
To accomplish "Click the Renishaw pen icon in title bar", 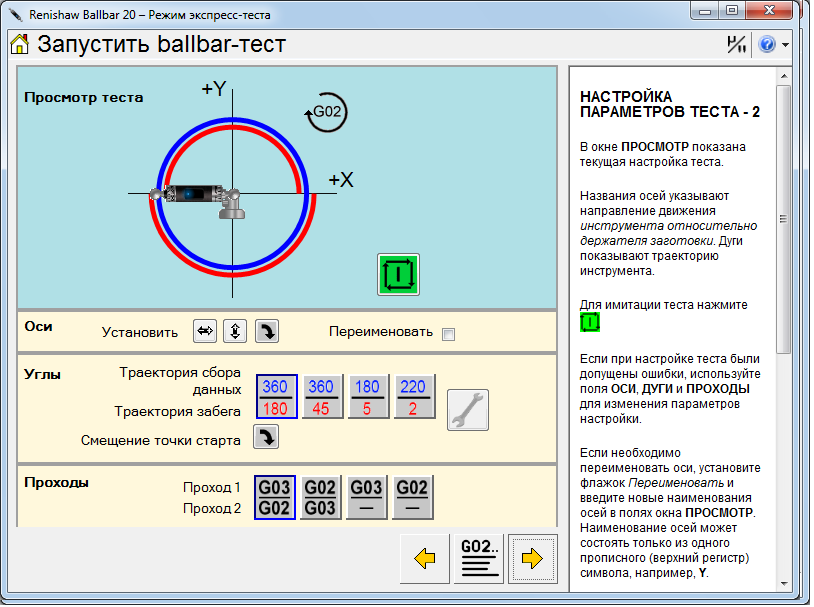I will [16, 14].
